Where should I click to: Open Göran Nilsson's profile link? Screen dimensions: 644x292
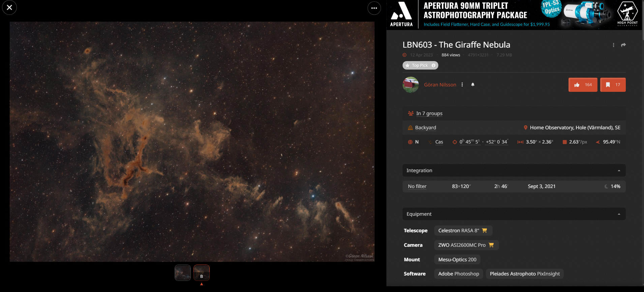pos(440,85)
